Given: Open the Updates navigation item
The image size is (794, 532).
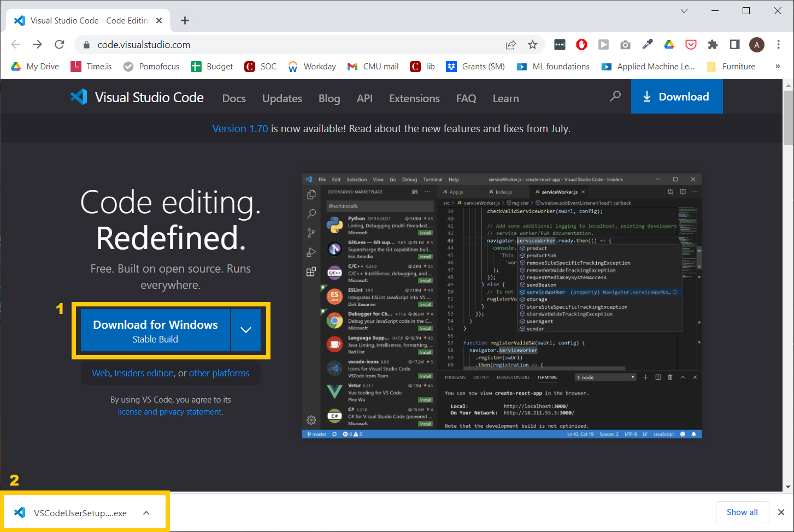Looking at the screenshot, I should tap(282, 98).
